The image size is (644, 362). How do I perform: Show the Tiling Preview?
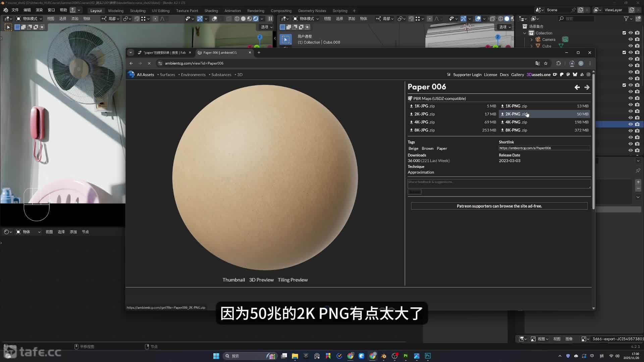pyautogui.click(x=292, y=280)
